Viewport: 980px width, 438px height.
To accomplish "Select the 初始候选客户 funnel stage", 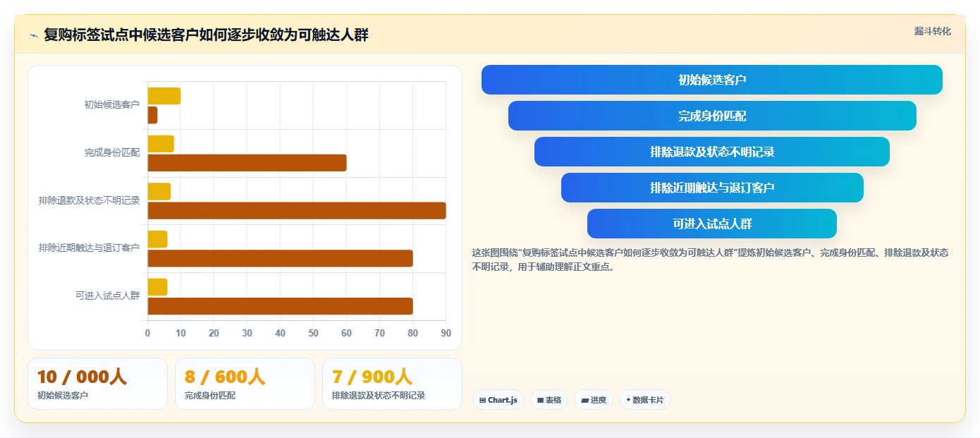I will click(712, 80).
